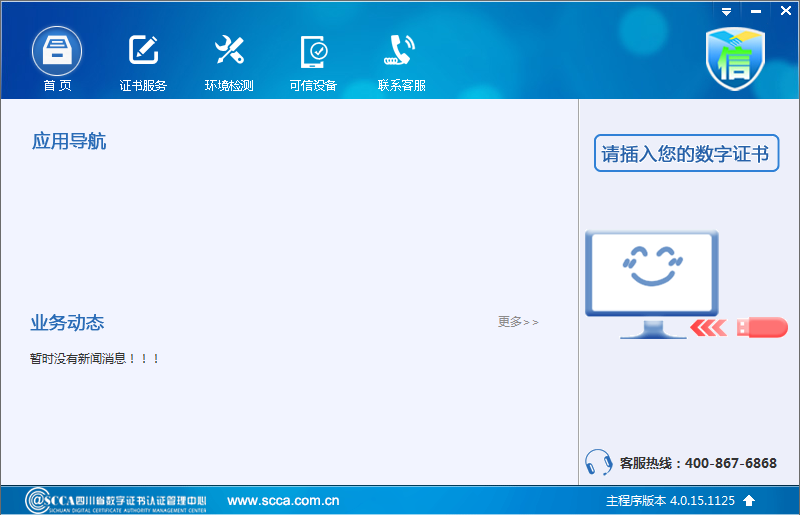Minimize the SCCA certificate assistant window
Screen dimensions: 800x515
756,10
